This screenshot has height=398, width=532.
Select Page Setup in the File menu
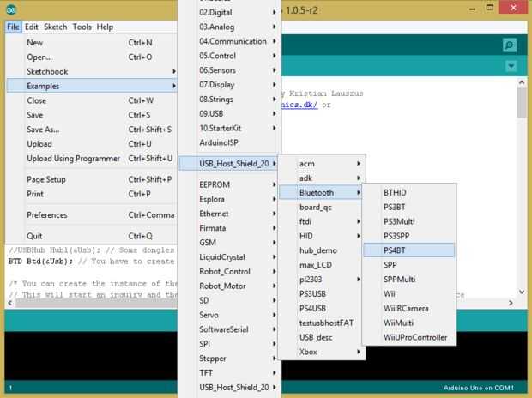point(92,179)
